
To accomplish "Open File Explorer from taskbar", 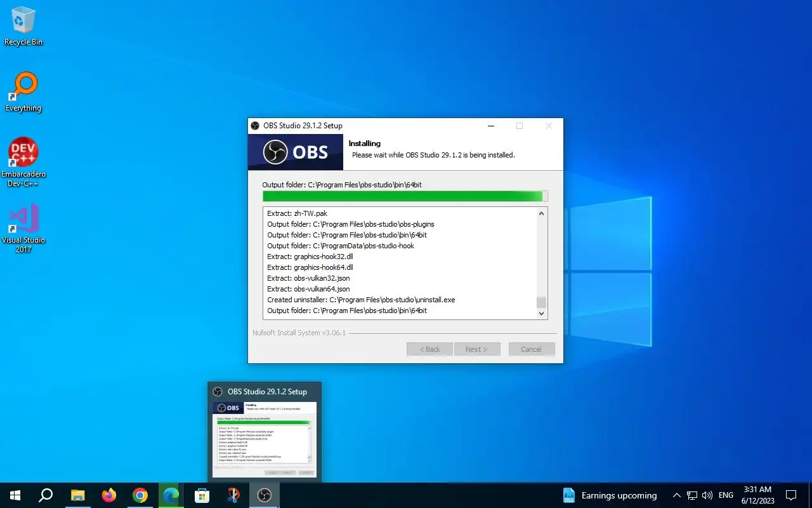I will (x=77, y=495).
